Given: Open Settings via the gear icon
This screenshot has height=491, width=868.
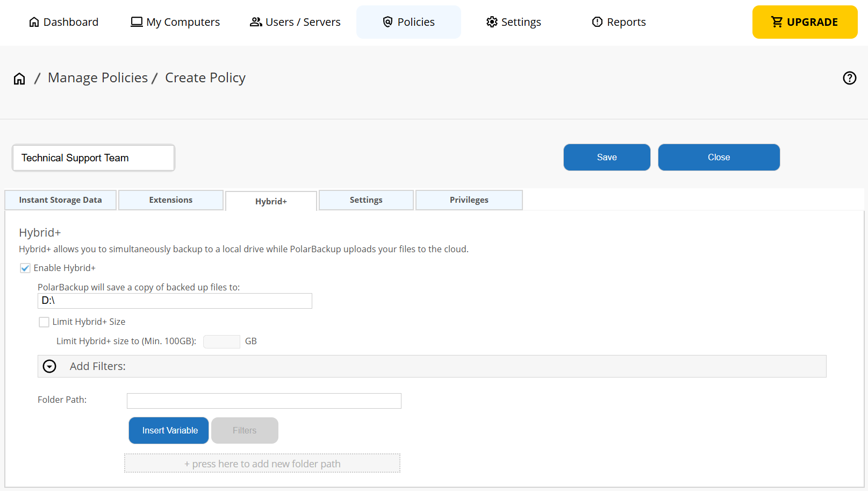Looking at the screenshot, I should coord(491,22).
